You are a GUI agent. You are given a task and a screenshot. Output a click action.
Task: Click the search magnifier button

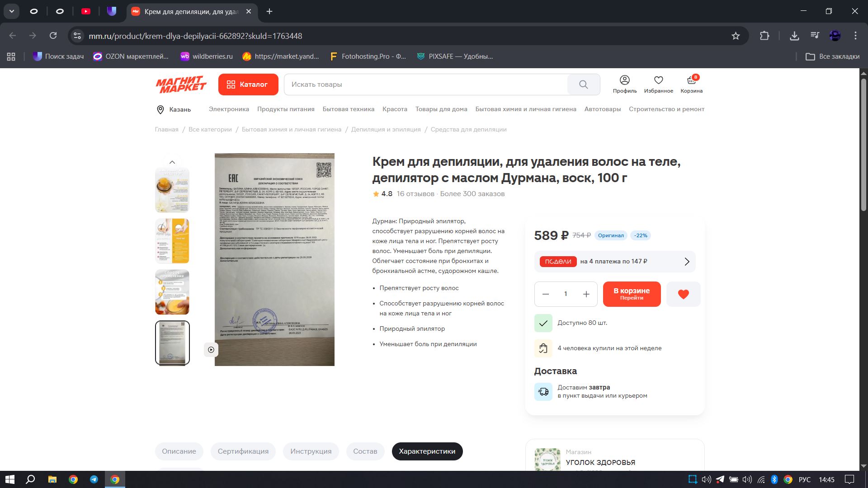(583, 84)
